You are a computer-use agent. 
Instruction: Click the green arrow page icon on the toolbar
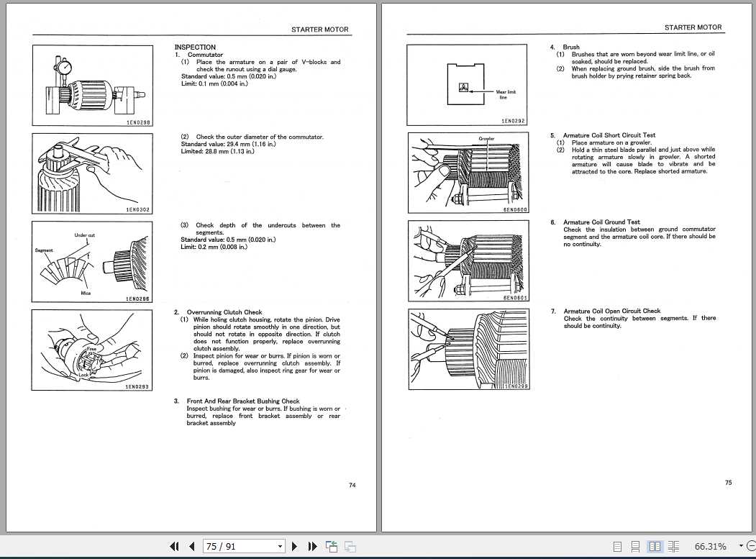(331, 546)
